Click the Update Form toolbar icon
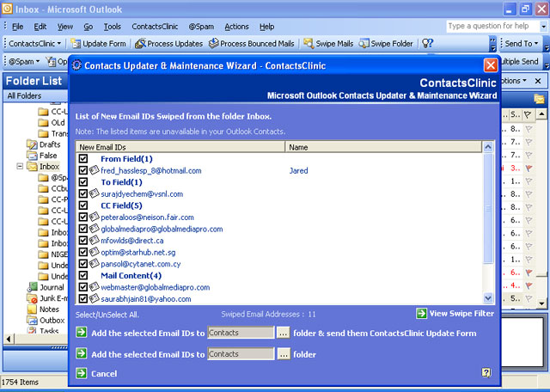This screenshot has width=550, height=392. 76,44
